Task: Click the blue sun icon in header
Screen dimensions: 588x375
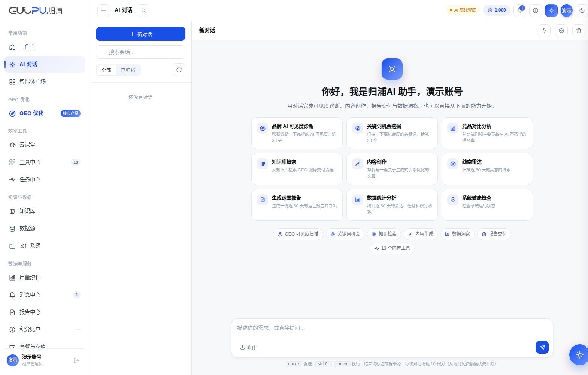Action: 551,10
